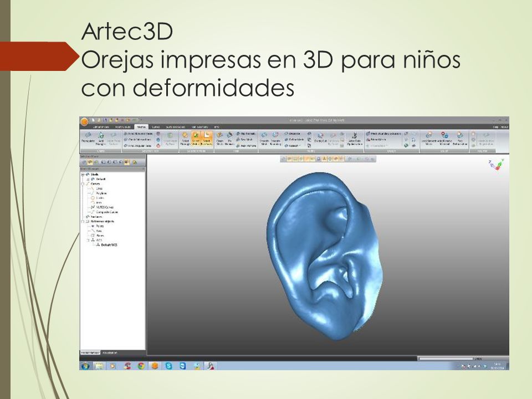This screenshot has width=532, height=399.
Task: Click the Save icon in quick access toolbar
Action: click(x=105, y=120)
